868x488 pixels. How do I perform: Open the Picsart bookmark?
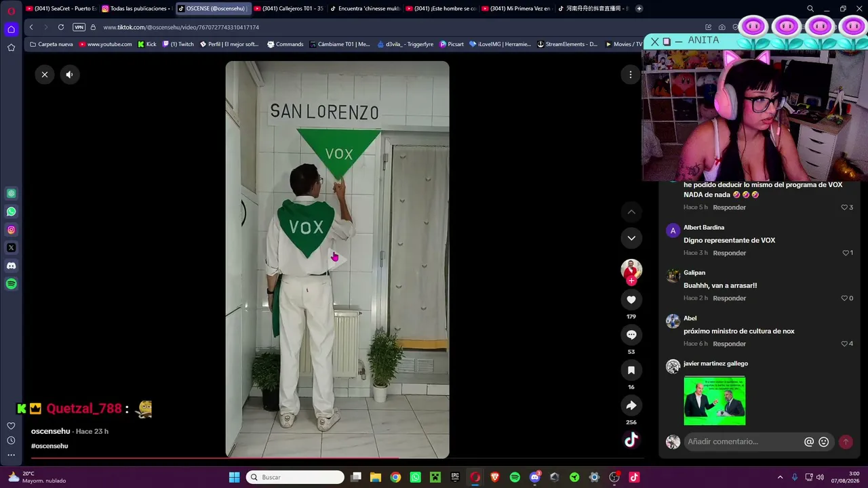pyautogui.click(x=452, y=44)
